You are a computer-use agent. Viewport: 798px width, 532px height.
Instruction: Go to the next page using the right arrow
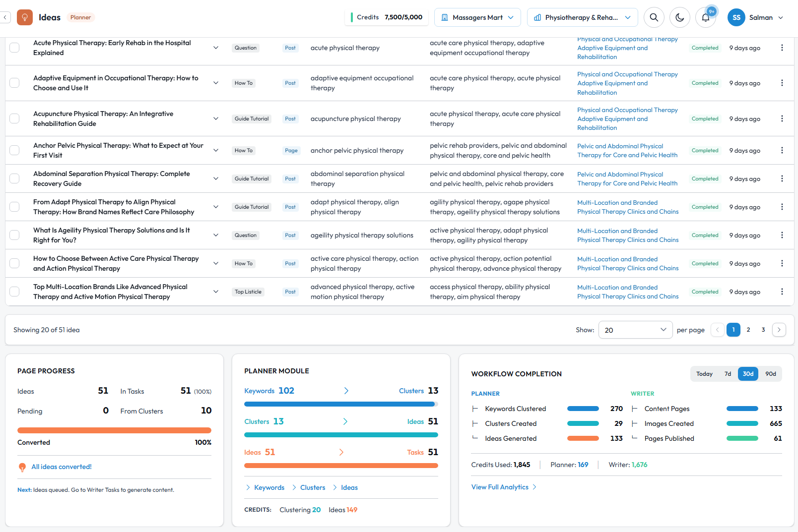(779, 330)
